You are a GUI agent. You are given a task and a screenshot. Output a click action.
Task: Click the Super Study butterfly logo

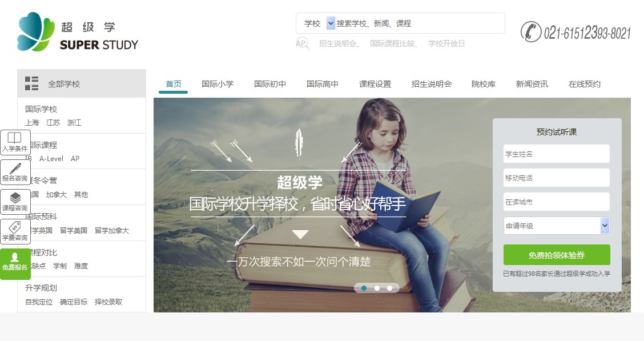(36, 31)
